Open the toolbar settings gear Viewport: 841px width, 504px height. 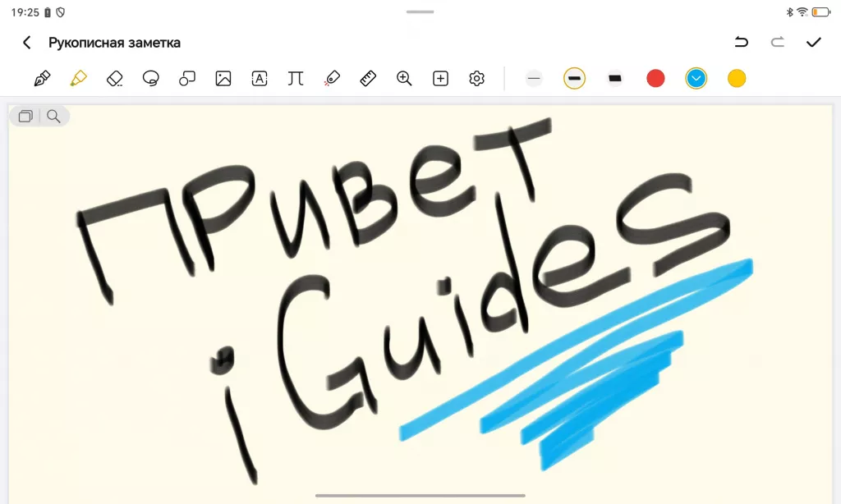click(x=476, y=78)
